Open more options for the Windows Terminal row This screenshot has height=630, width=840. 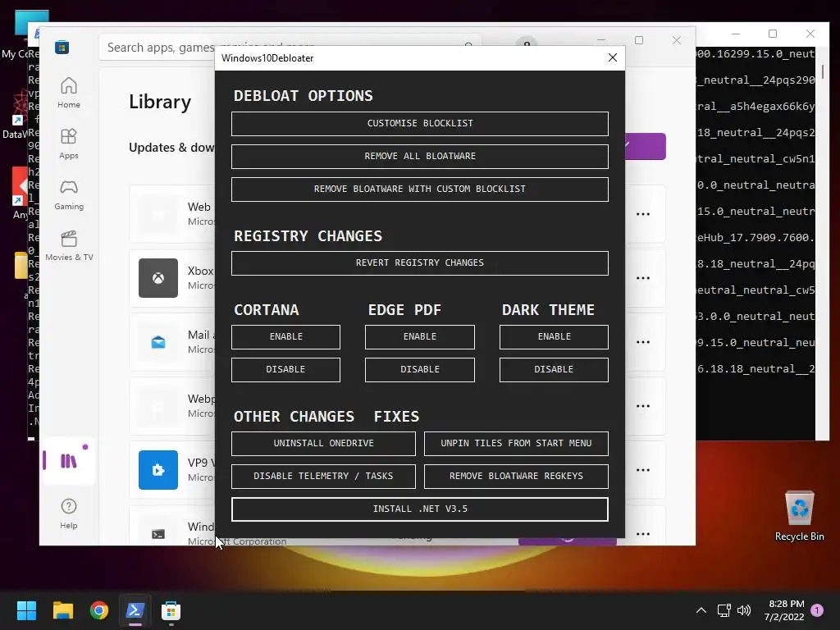pyautogui.click(x=643, y=533)
